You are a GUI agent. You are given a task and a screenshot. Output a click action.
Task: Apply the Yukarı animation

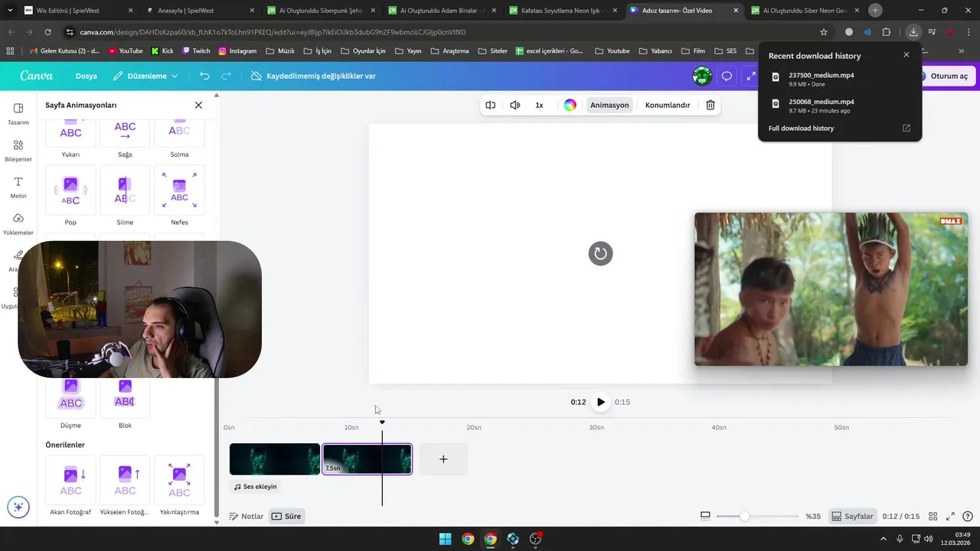[x=70, y=139]
